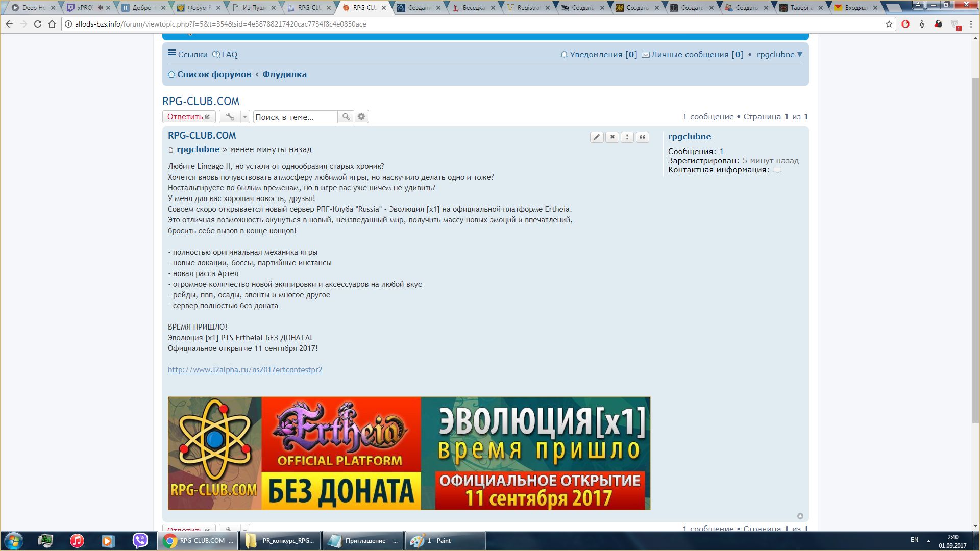Click the browser Back arrow
The height and width of the screenshot is (551, 980).
point(9,24)
